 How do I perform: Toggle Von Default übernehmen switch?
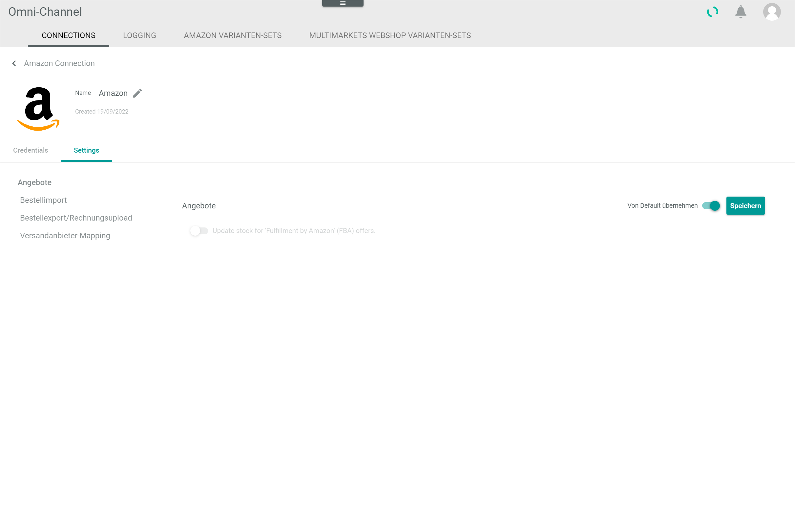coord(711,205)
